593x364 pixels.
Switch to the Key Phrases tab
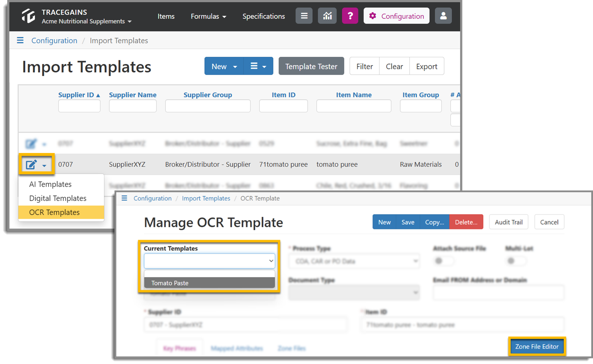(180, 348)
